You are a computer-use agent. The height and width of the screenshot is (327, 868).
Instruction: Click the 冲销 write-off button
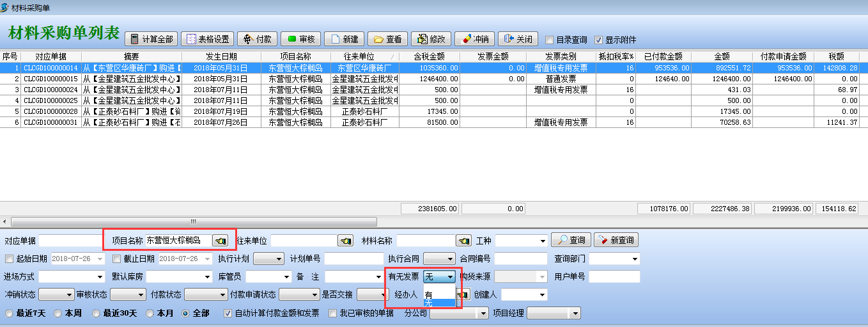pyautogui.click(x=474, y=39)
